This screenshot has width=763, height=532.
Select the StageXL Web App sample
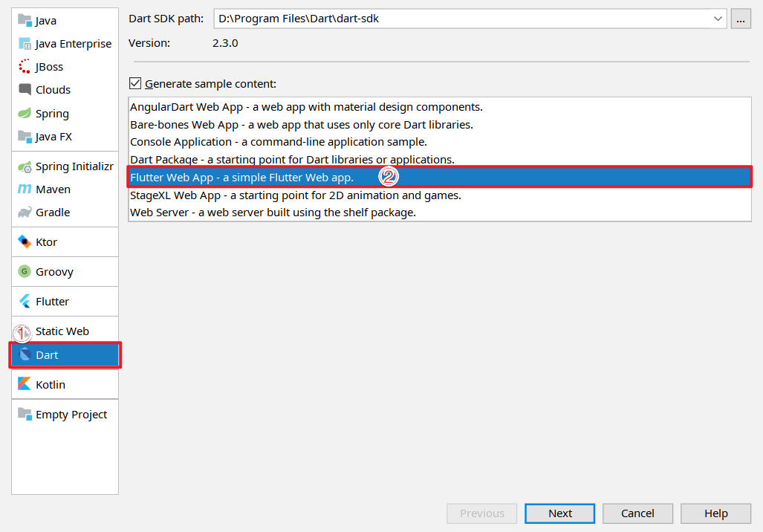(x=440, y=195)
